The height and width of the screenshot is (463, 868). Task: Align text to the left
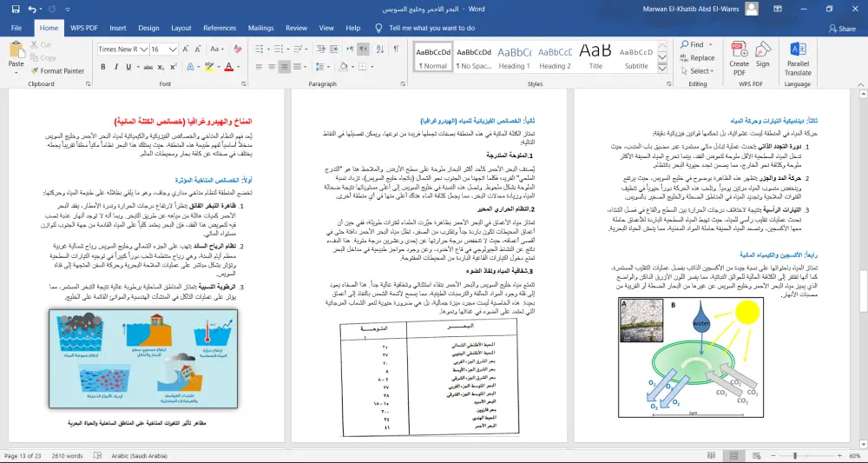[259, 67]
